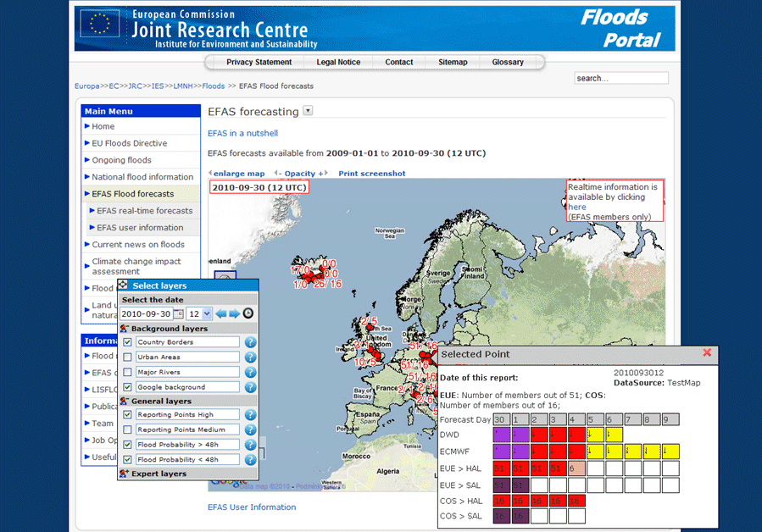The height and width of the screenshot is (532, 762).
Task: Enable the Urban Areas layer checkbox
Action: pos(127,357)
